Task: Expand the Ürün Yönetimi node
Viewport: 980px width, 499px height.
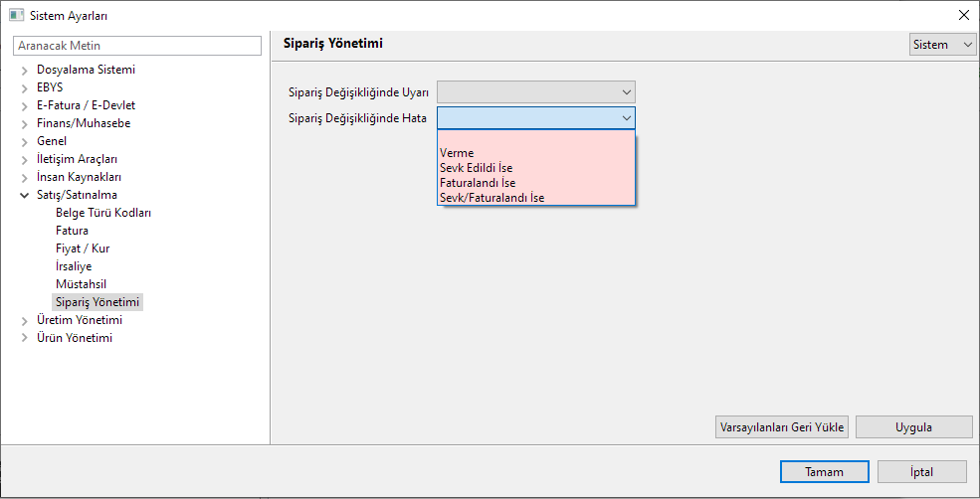Action: [24, 339]
